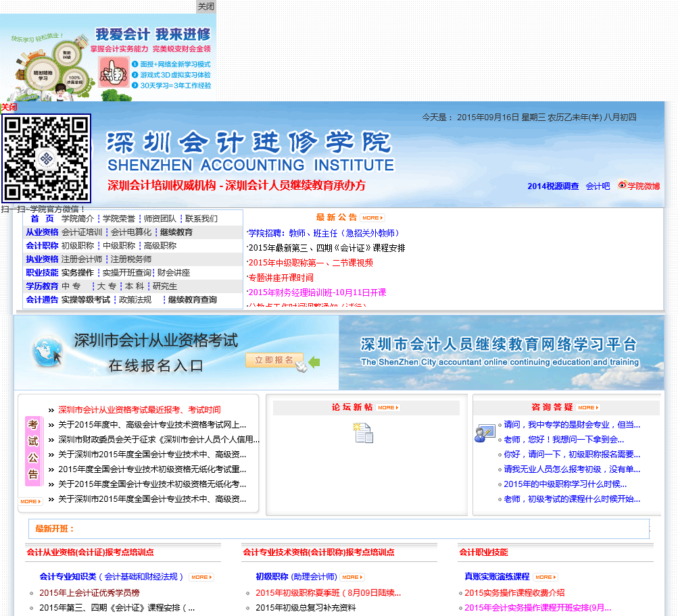
Task: Select 从业资格 category in menu
Action: pyautogui.click(x=42, y=232)
